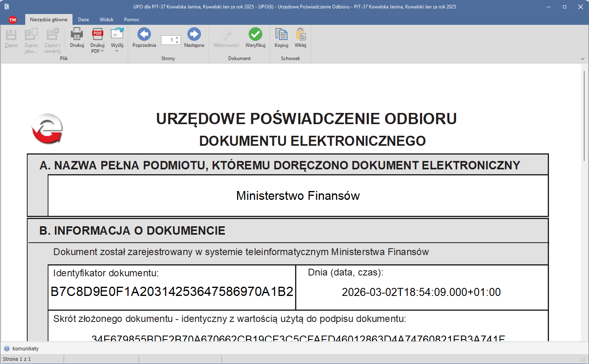Screen dimensions: 589x364
Task: Click the vertical document scrollbar
Action: click(x=584, y=116)
